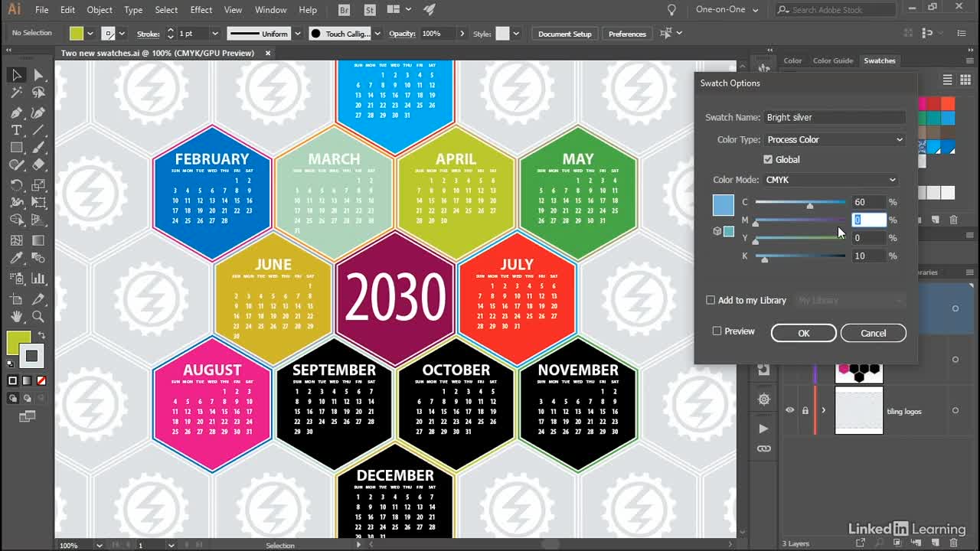
Task: Select the Direct Selection tool
Action: (x=38, y=75)
